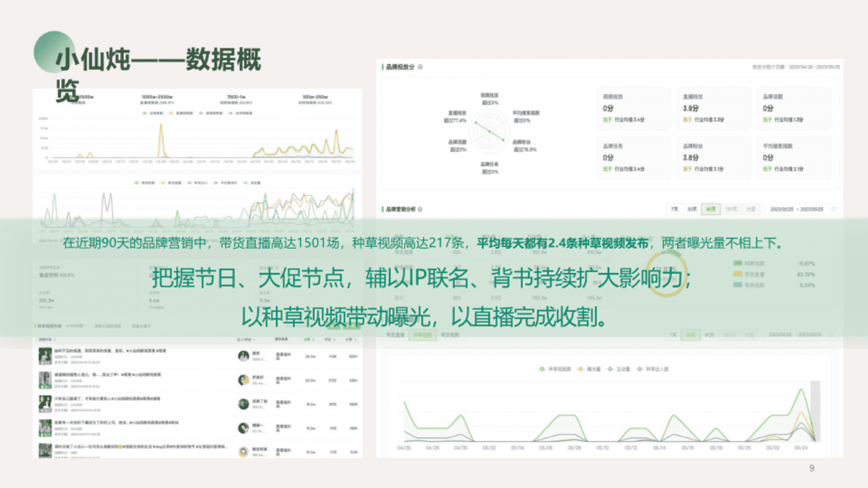Open first video title link in list
This screenshot has height=488, width=868.
click(x=110, y=351)
